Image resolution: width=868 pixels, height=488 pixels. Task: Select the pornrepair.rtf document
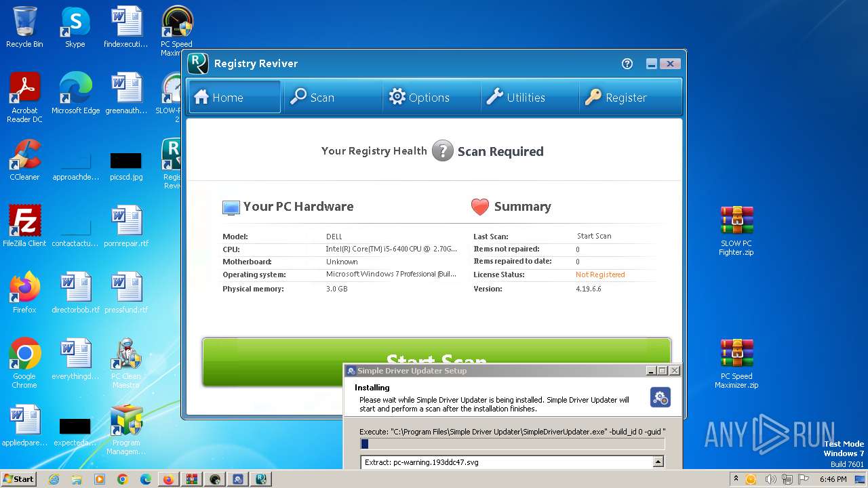pos(126,226)
